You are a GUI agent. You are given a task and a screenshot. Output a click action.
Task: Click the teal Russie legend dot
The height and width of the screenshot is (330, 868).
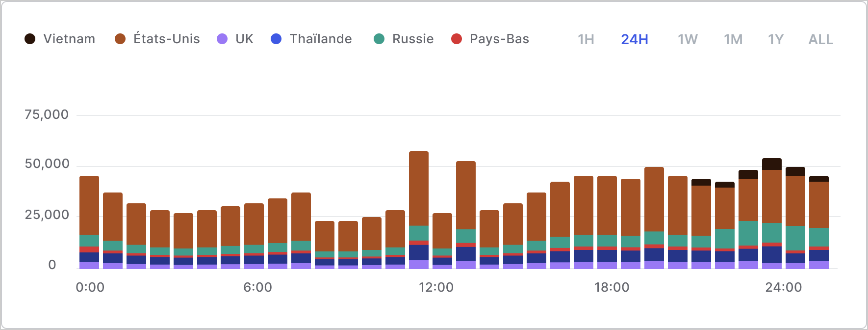point(379,39)
